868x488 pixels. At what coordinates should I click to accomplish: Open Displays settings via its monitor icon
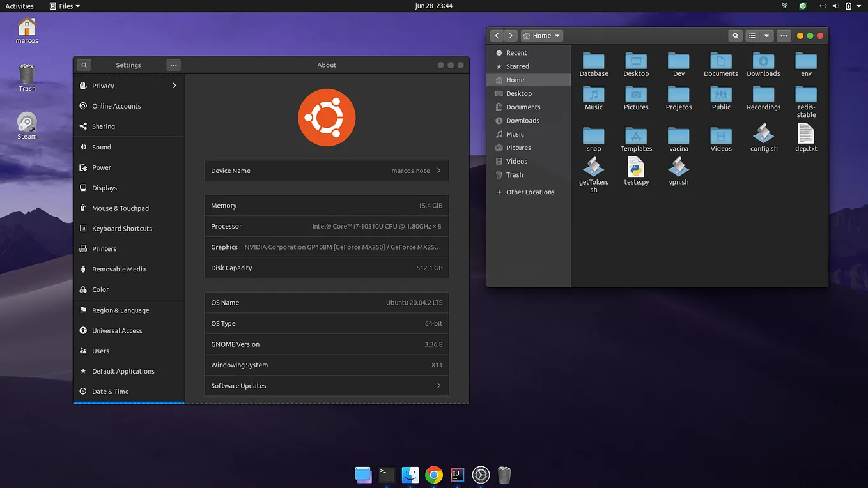(84, 188)
